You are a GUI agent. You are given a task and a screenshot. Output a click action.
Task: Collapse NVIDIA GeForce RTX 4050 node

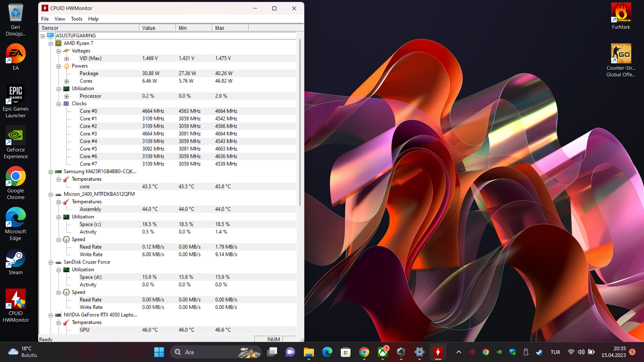[x=51, y=315]
